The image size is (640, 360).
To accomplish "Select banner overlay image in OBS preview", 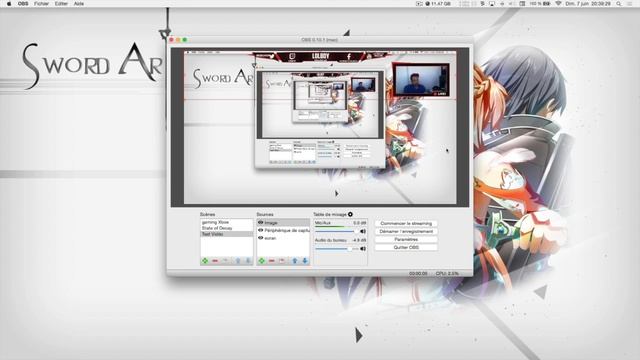I will [x=320, y=57].
